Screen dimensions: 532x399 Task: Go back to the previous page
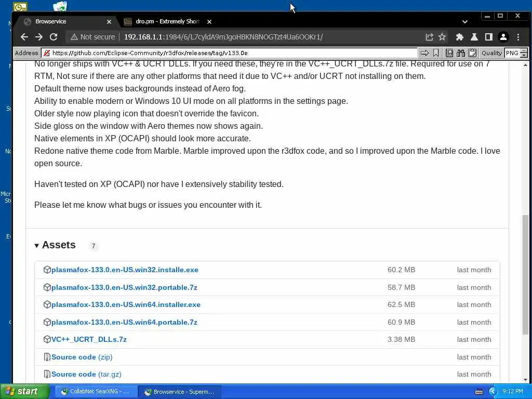pyautogui.click(x=24, y=37)
